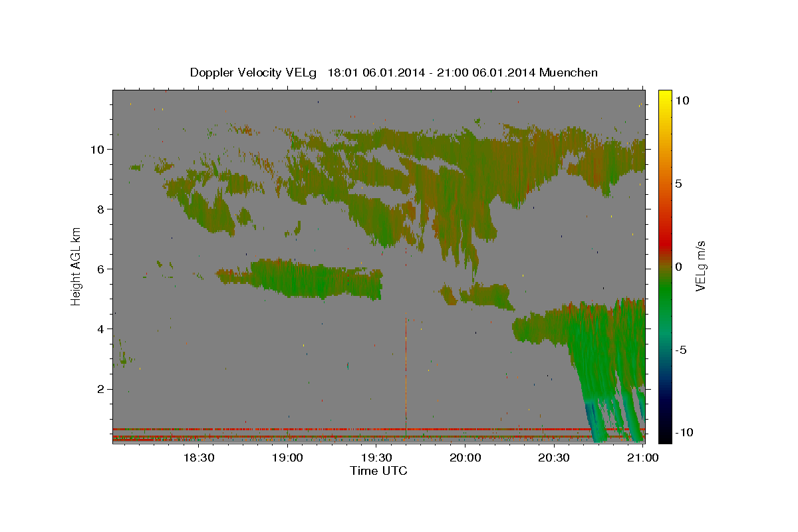Click the 18:30 time tick label
This screenshot has width=798, height=532.
click(198, 458)
